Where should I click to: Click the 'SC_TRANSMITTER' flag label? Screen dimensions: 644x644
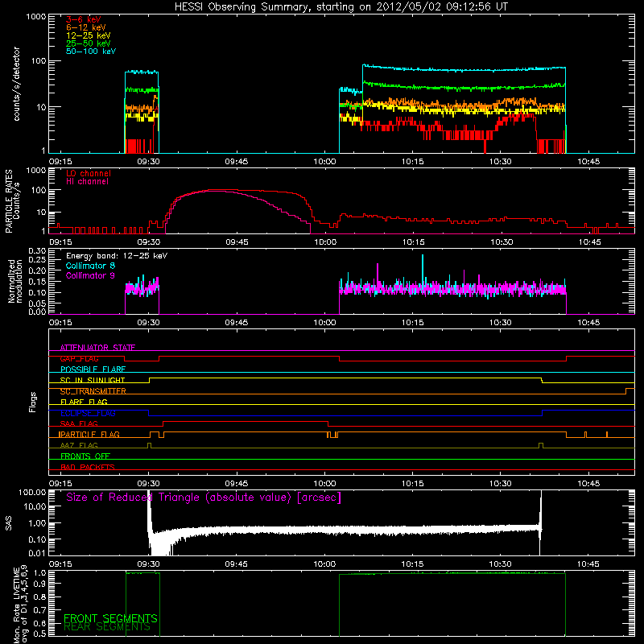point(93,391)
